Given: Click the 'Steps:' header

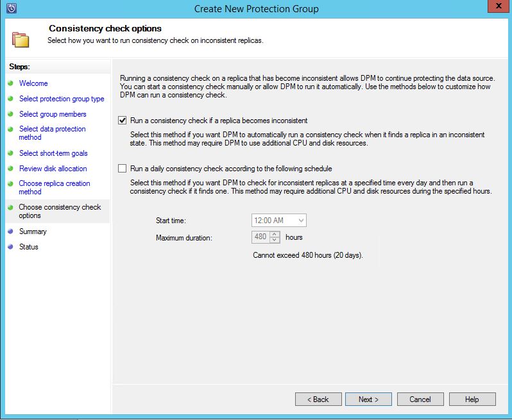Looking at the screenshot, I should point(20,67).
